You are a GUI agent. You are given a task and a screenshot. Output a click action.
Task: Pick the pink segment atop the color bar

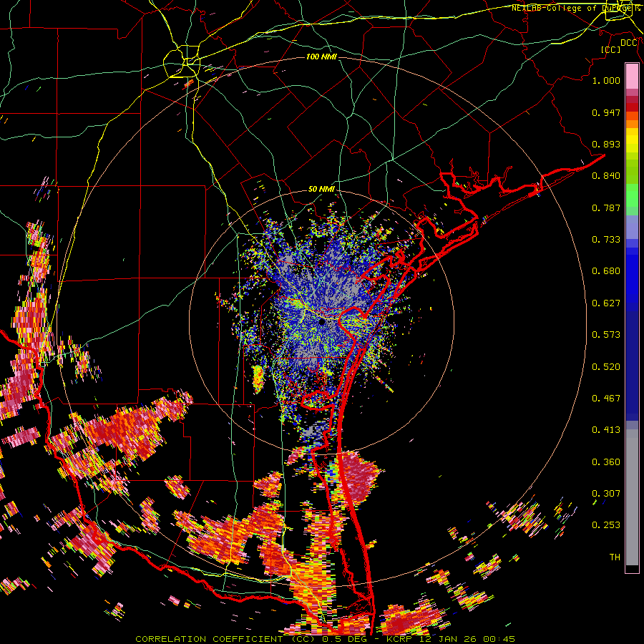[632, 77]
